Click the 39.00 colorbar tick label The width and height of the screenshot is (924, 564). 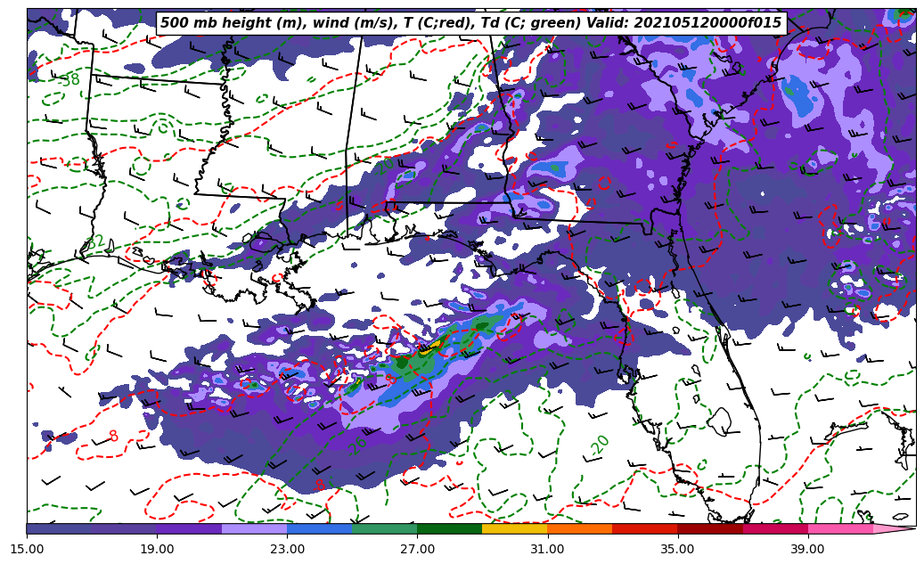[807, 549]
